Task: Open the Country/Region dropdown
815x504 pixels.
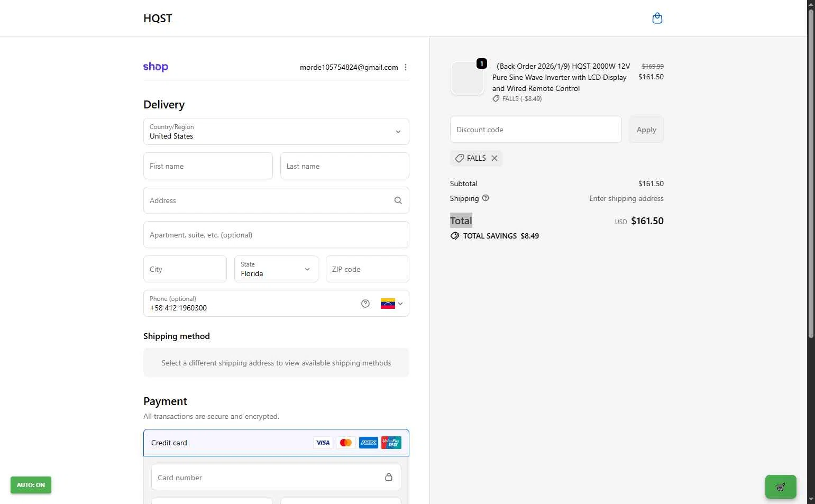Action: click(x=276, y=131)
